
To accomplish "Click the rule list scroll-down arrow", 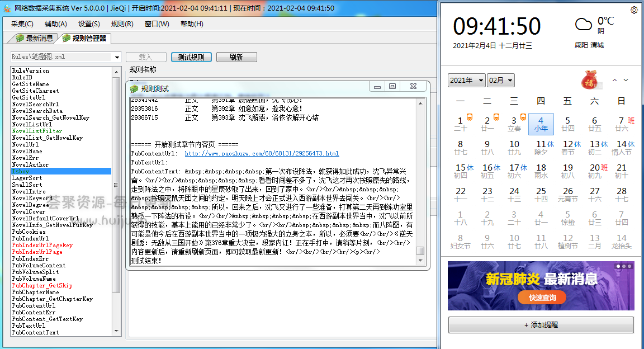I will [116, 331].
